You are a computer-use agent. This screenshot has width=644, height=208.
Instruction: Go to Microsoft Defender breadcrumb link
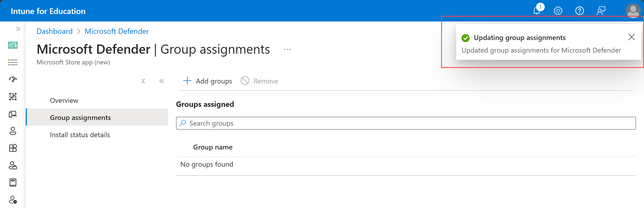(116, 31)
